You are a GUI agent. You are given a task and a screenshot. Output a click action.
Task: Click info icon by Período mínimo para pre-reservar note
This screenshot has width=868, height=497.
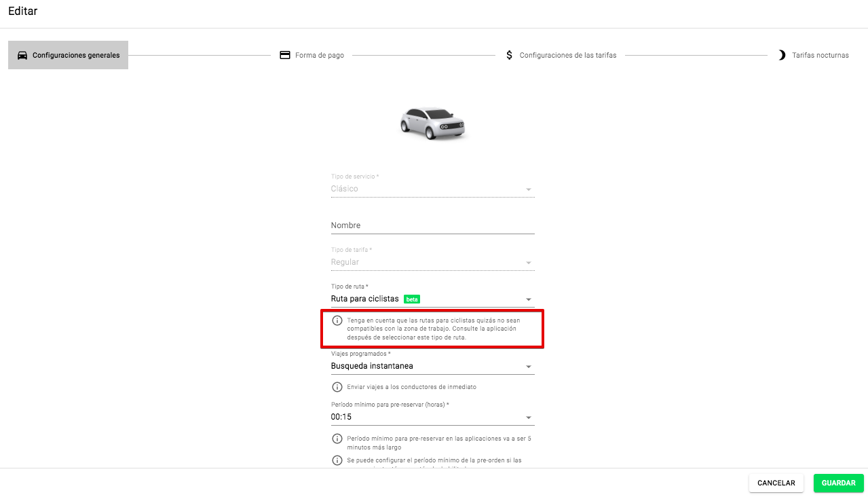click(x=337, y=439)
